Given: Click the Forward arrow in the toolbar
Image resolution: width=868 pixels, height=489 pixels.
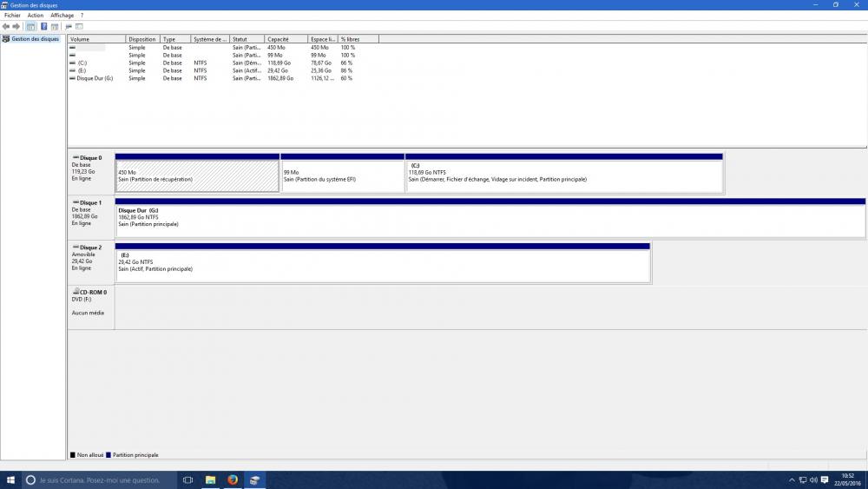Looking at the screenshot, I should 16,27.
